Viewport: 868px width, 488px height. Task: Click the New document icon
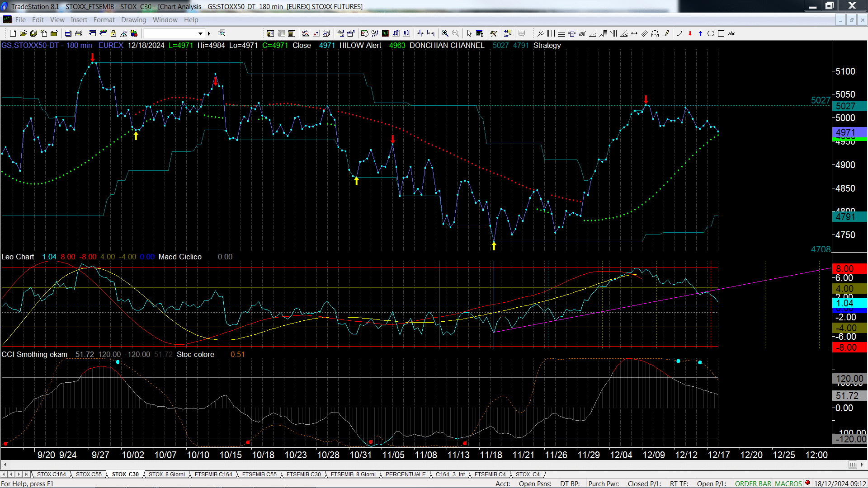[x=13, y=33]
